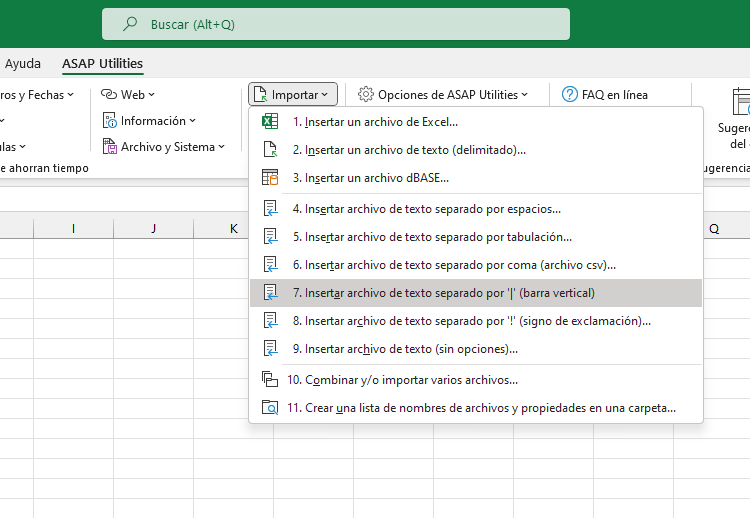Expand the Web dropdown
This screenshot has height=518, width=750.
[x=152, y=95]
